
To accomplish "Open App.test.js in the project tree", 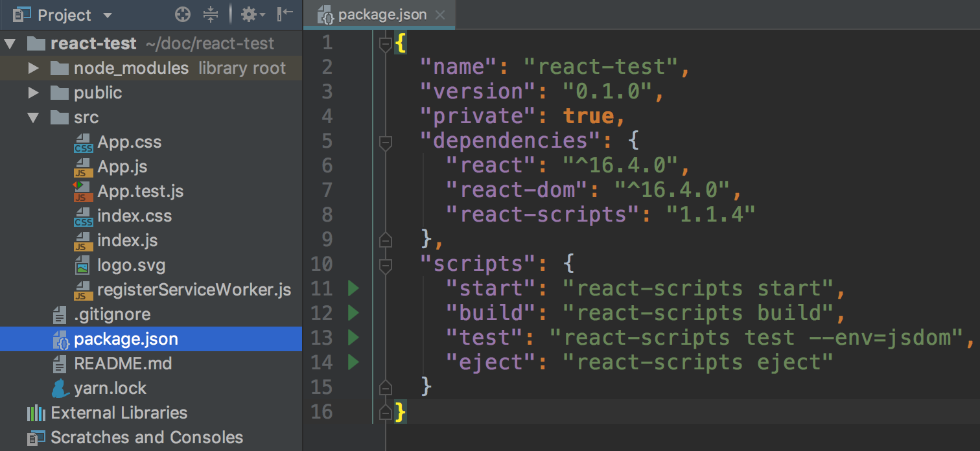I will click(x=140, y=191).
